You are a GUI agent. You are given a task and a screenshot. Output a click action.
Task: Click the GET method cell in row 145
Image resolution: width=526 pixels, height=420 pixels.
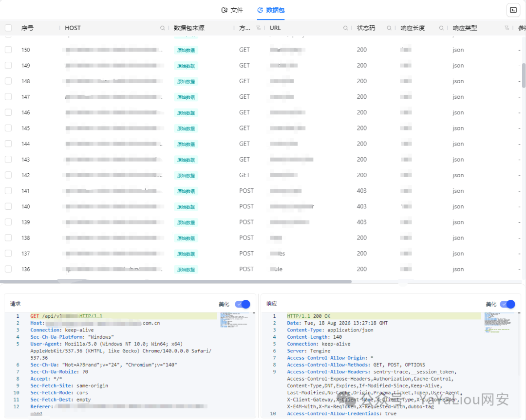[x=244, y=128]
